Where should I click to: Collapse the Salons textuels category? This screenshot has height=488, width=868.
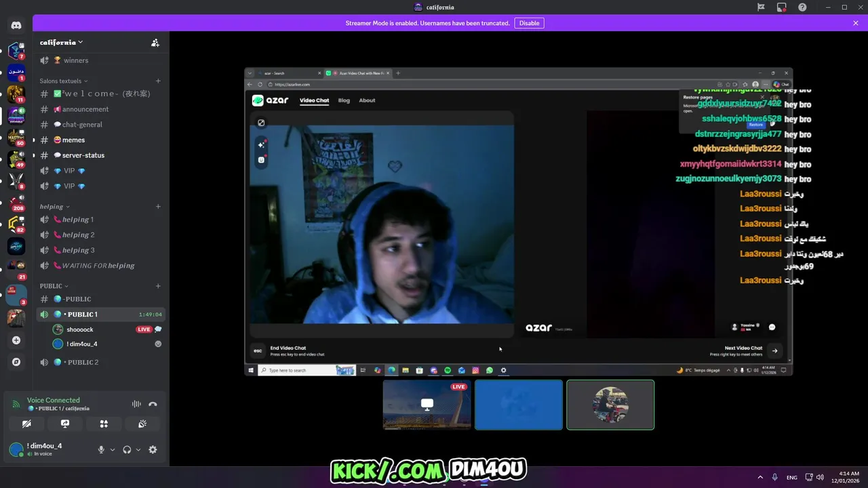tap(64, 81)
